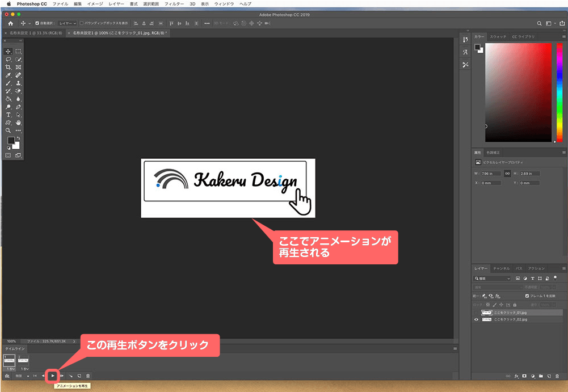Open the フィルター menu

(174, 3)
